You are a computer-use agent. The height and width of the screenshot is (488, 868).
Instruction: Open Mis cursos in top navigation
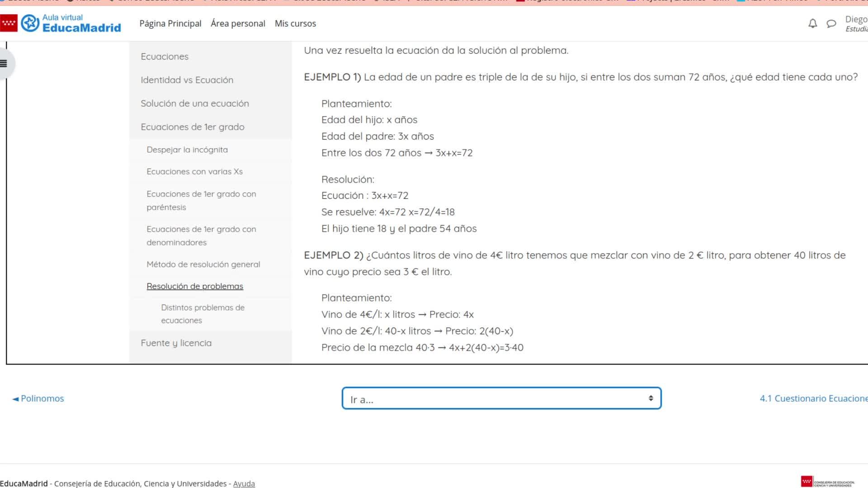(295, 23)
